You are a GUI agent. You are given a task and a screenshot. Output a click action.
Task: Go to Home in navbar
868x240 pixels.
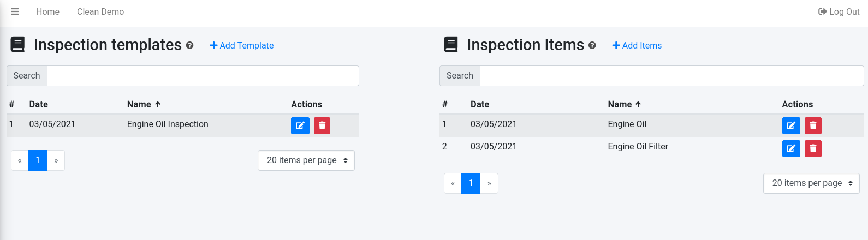pyautogui.click(x=47, y=11)
